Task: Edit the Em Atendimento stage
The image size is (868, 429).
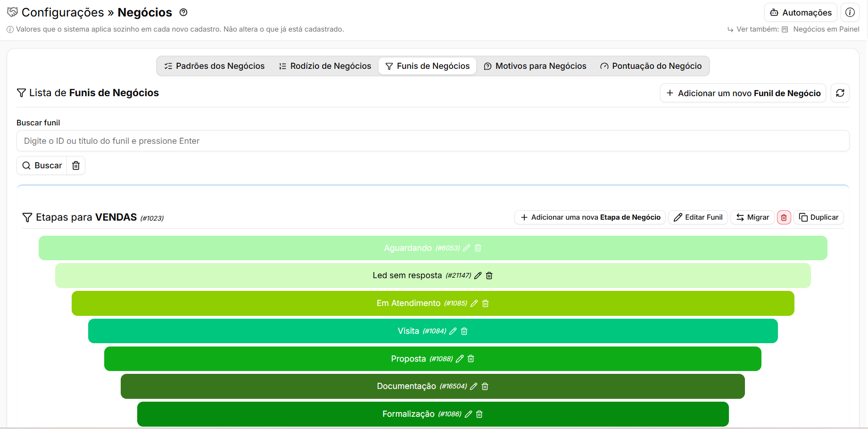Action: click(474, 304)
